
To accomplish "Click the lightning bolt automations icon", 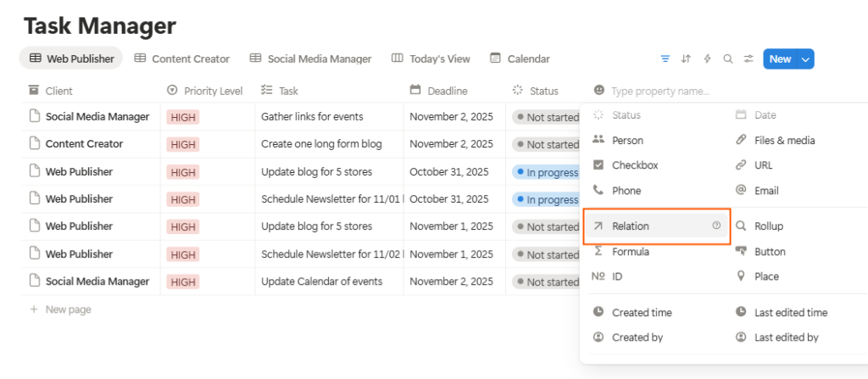I will (x=707, y=59).
